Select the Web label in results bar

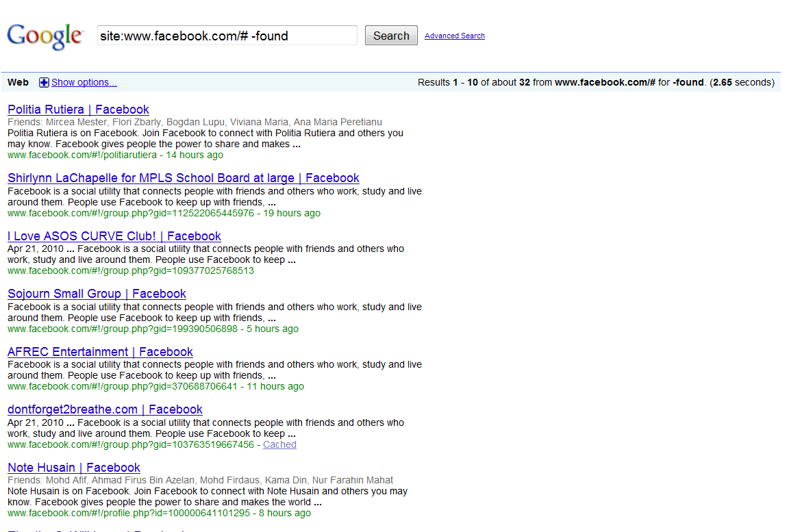18,82
